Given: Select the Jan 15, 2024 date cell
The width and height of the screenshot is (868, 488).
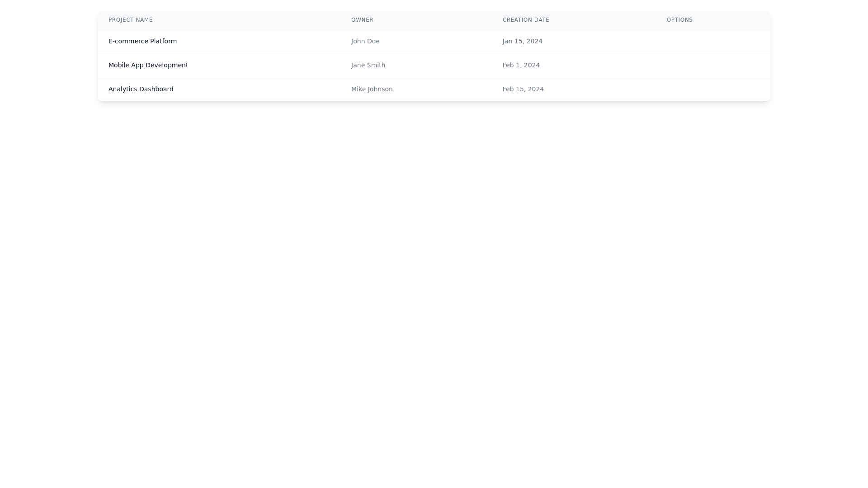Looking at the screenshot, I should (522, 41).
